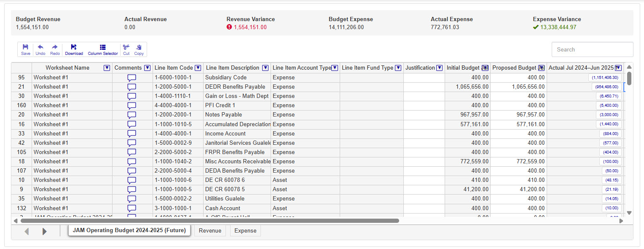The width and height of the screenshot is (644, 249).
Task: Undo the last change
Action: 40,49
